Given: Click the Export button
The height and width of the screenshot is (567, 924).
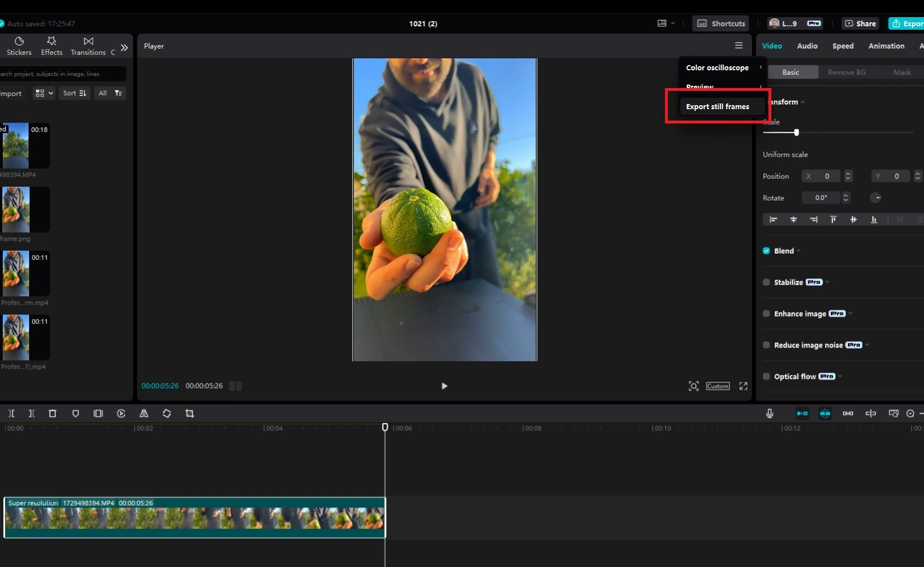Looking at the screenshot, I should point(906,23).
